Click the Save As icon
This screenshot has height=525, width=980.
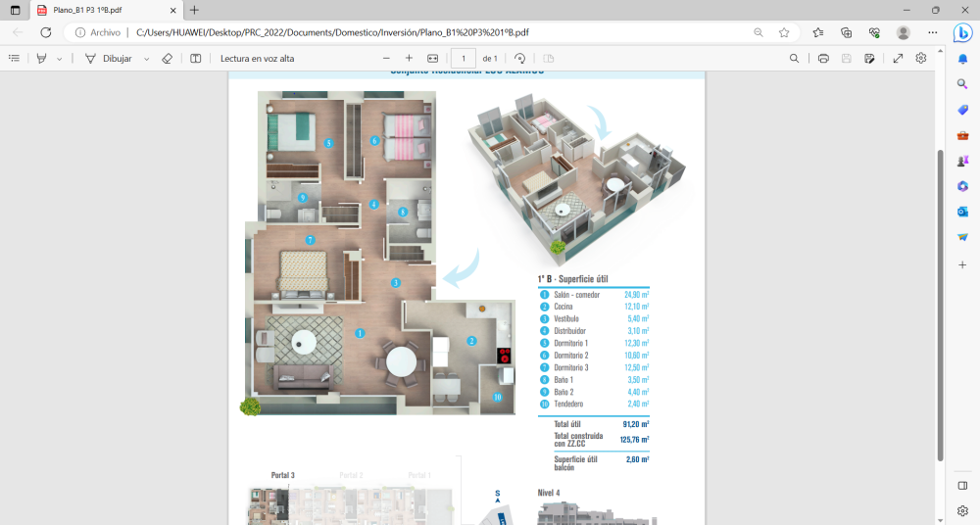[869, 58]
